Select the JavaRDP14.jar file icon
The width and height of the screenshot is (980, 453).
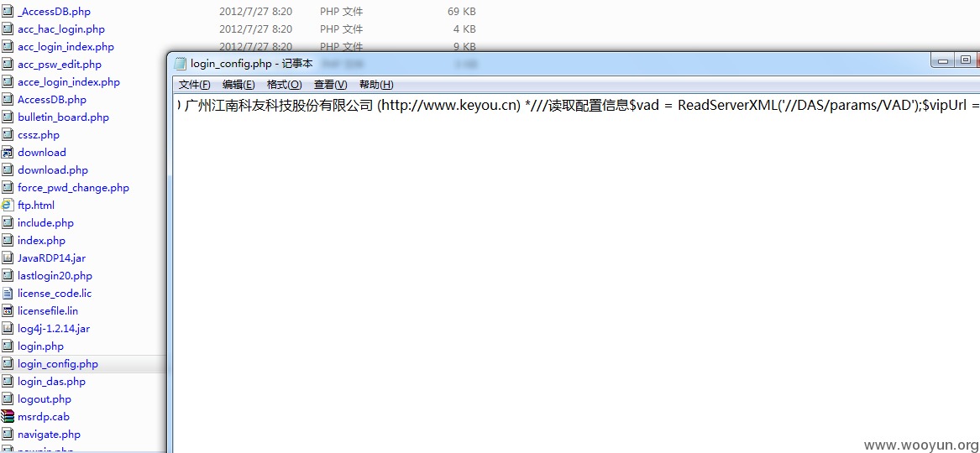[8, 258]
